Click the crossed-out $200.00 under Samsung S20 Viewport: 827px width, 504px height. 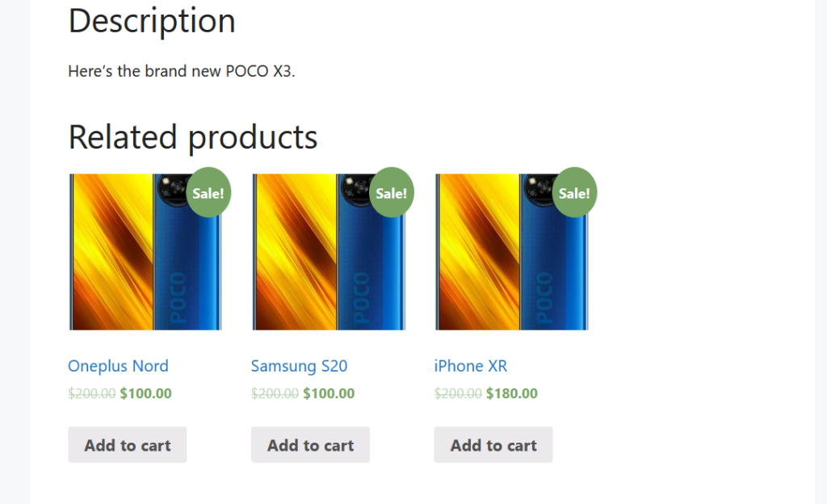[x=275, y=393]
